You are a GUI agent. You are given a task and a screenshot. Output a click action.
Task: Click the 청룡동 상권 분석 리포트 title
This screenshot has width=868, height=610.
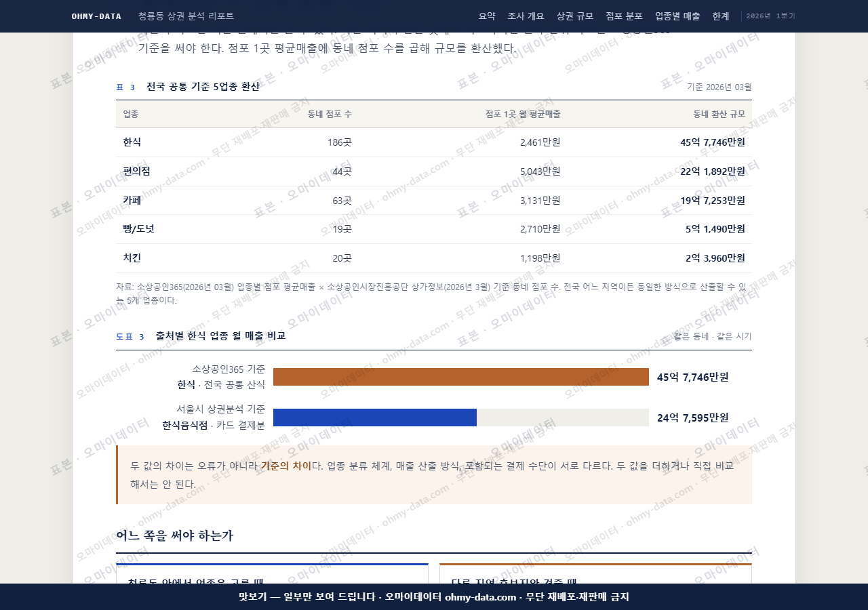point(186,16)
